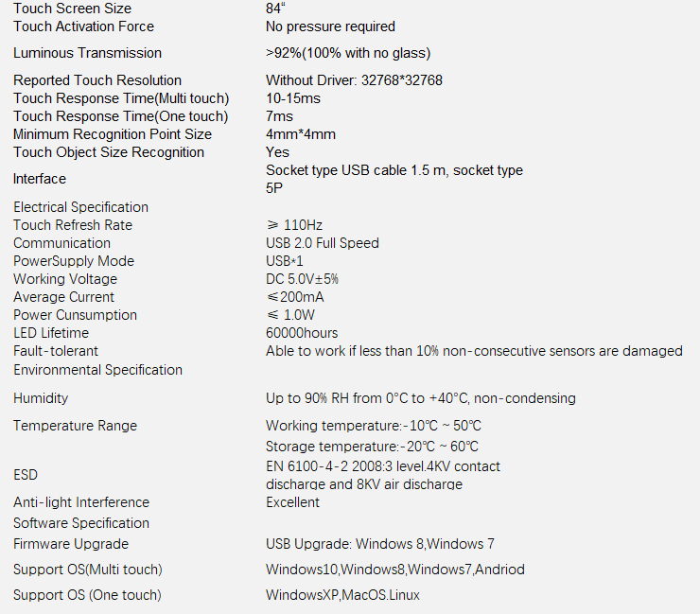The width and height of the screenshot is (700, 614).
Task: Click the Software Specification heading
Action: (x=81, y=523)
